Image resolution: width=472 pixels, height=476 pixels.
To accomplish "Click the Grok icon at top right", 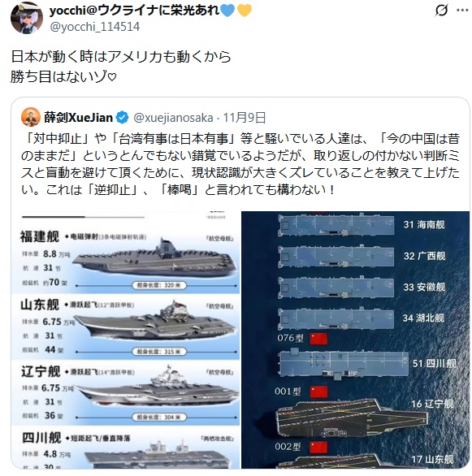I will [x=441, y=11].
